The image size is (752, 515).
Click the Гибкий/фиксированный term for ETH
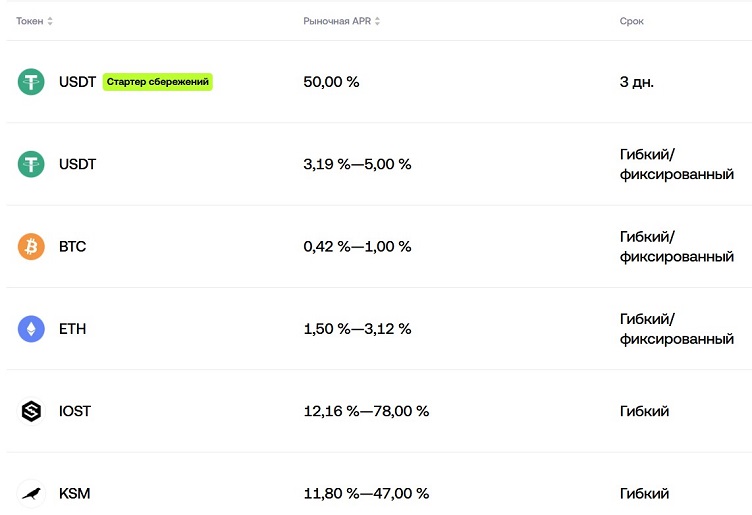tap(677, 329)
